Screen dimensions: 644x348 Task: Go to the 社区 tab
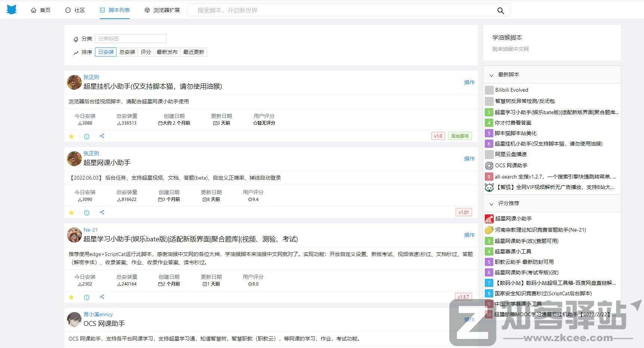tap(75, 10)
